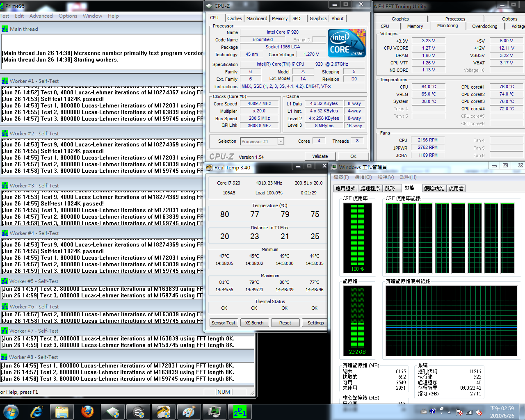525x420 pixels.
Task: Click the Intel Core i7 logo in CPU-Z
Action: [347, 43]
